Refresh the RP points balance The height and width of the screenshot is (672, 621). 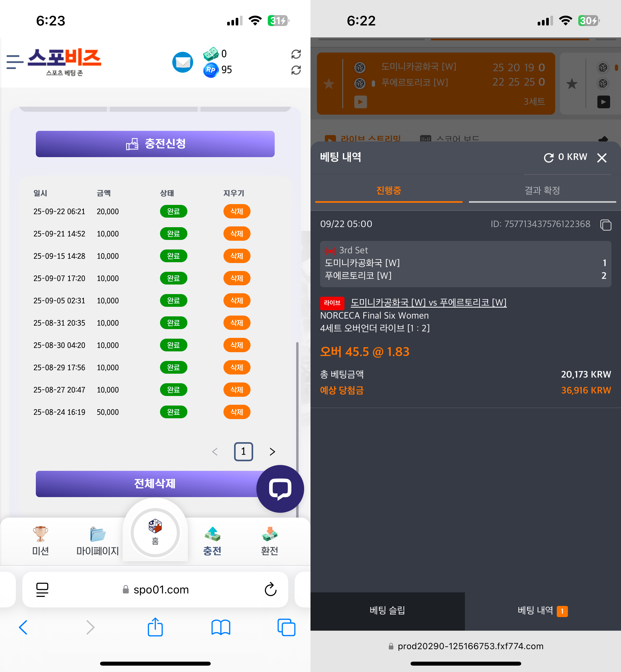pos(296,70)
